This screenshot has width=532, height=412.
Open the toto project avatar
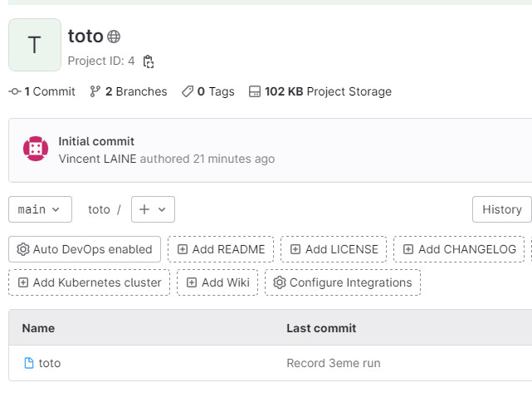35,45
